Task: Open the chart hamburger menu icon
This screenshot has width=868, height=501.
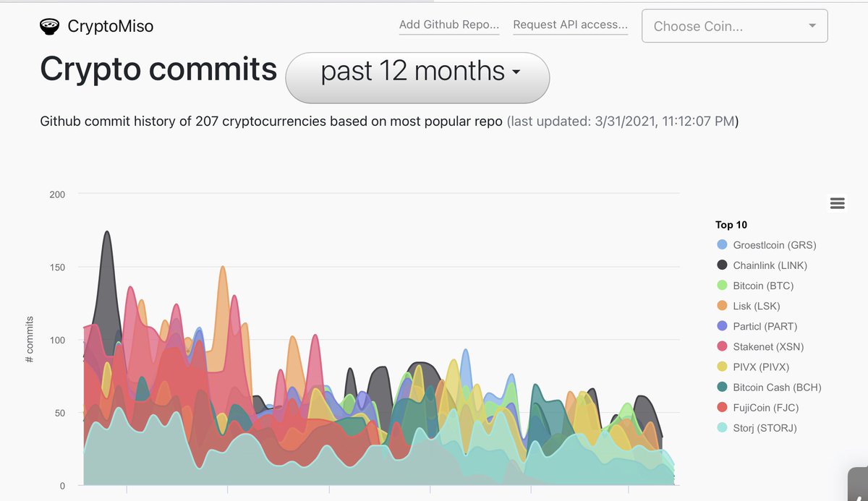Action: point(838,203)
